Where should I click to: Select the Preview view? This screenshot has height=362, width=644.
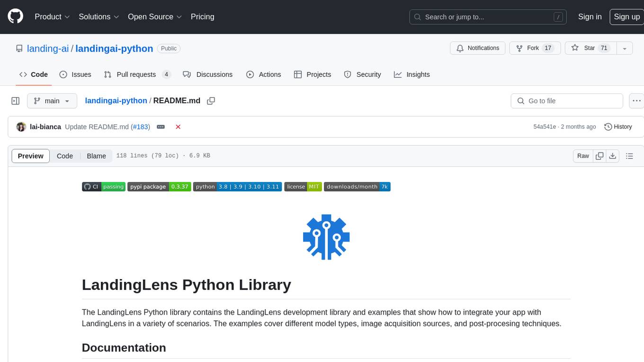pyautogui.click(x=31, y=156)
